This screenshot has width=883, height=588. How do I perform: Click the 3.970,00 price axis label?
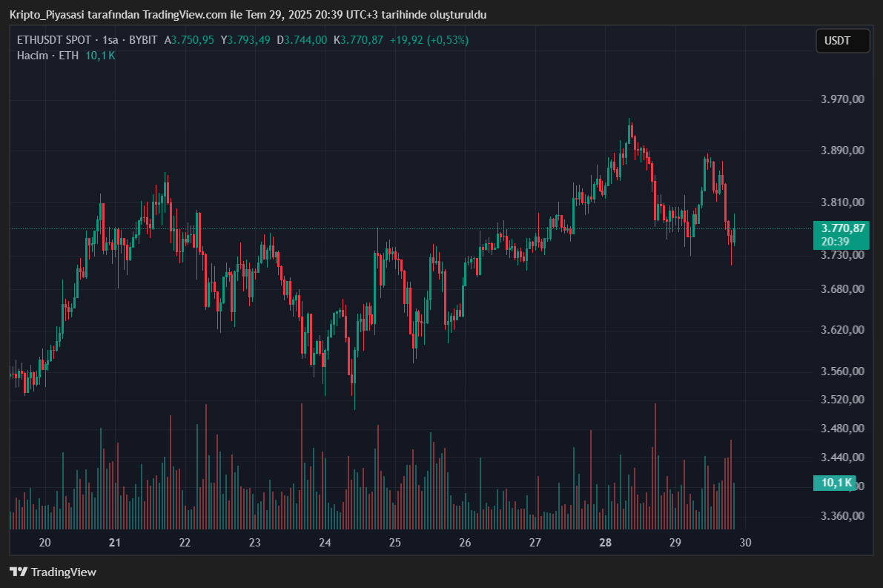tap(844, 99)
